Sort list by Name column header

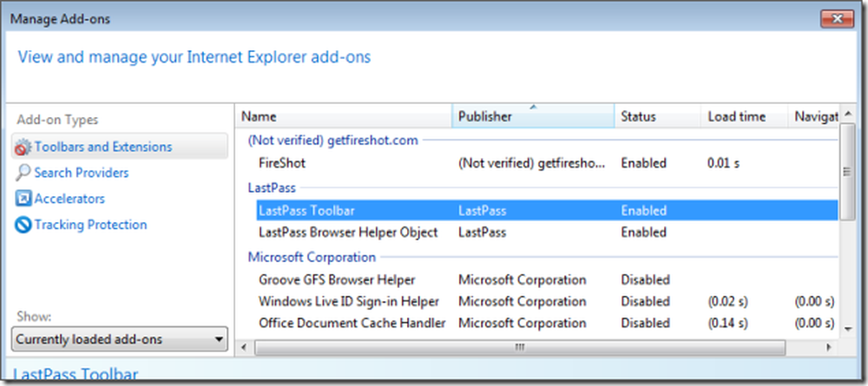345,116
